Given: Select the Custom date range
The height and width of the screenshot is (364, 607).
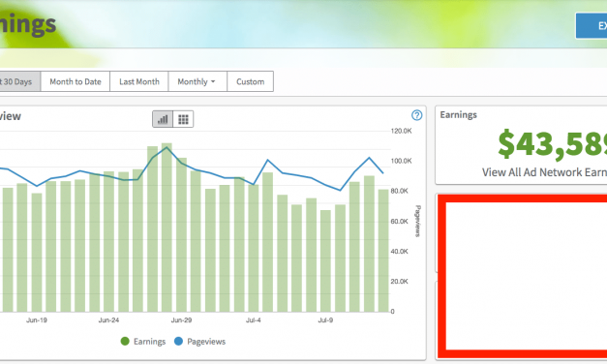Looking at the screenshot, I should (250, 81).
